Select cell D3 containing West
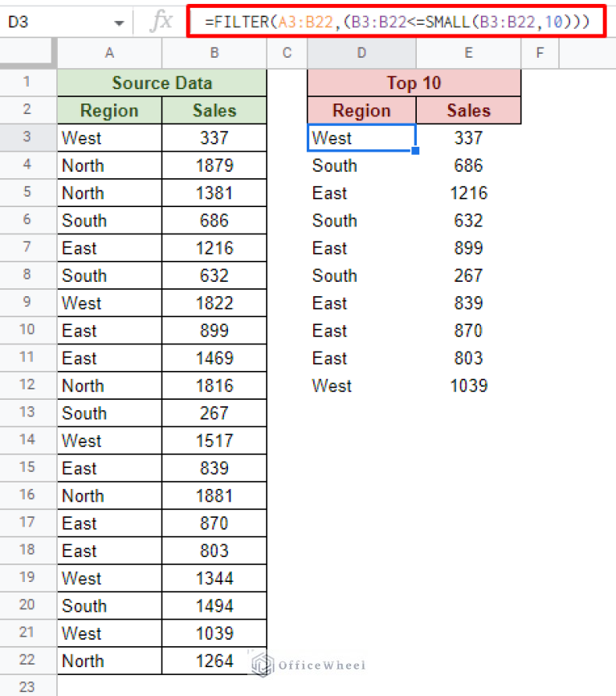The image size is (616, 696). 361,138
